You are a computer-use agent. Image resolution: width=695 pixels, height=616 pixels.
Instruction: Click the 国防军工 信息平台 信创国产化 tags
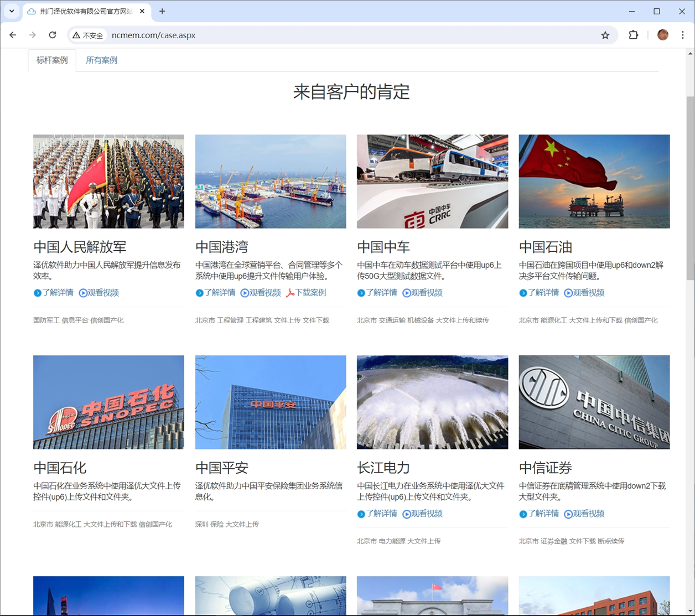pyautogui.click(x=79, y=320)
